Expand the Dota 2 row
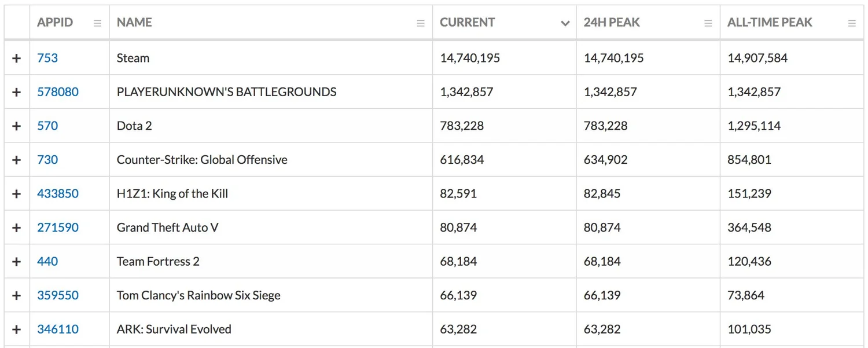 click(17, 126)
